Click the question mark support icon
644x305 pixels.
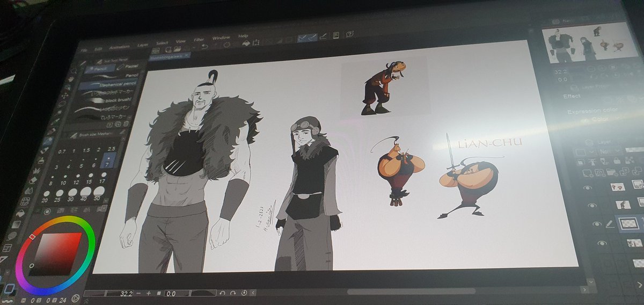click(x=349, y=34)
